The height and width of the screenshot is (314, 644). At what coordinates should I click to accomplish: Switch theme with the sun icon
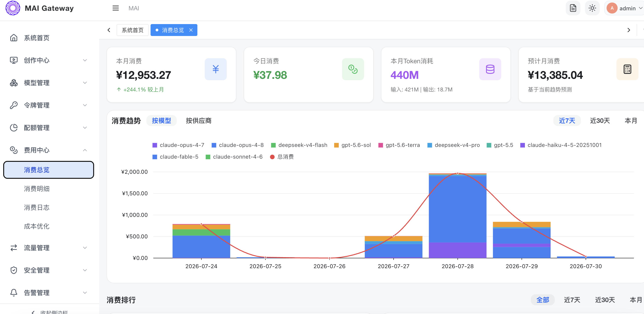pyautogui.click(x=592, y=8)
